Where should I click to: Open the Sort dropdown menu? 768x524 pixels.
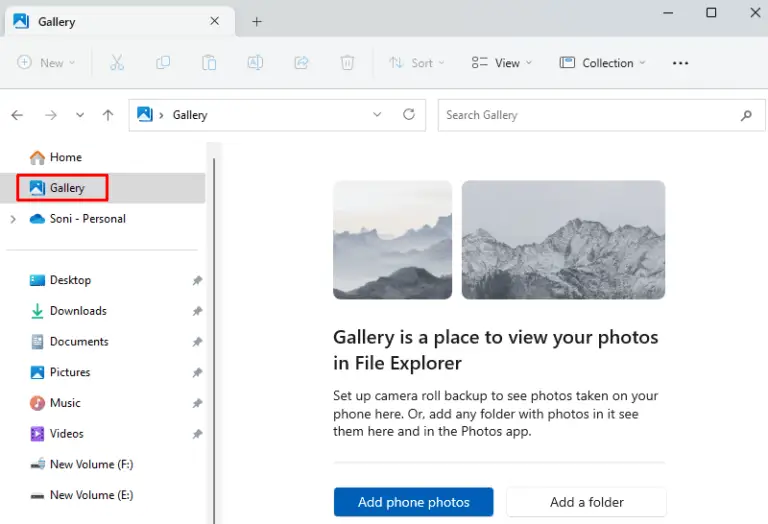pyautogui.click(x=417, y=63)
